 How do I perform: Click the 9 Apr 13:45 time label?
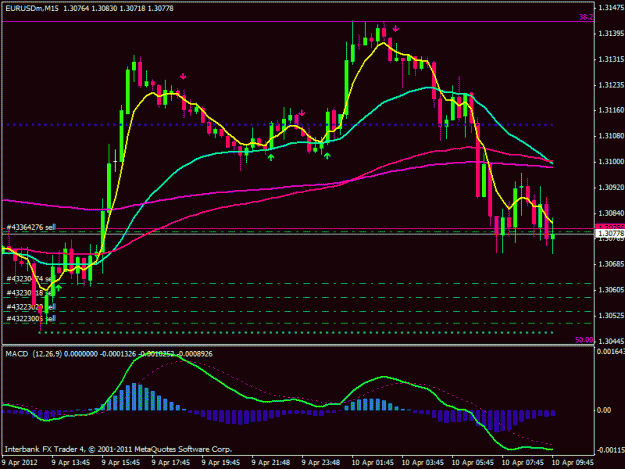pyautogui.click(x=71, y=463)
